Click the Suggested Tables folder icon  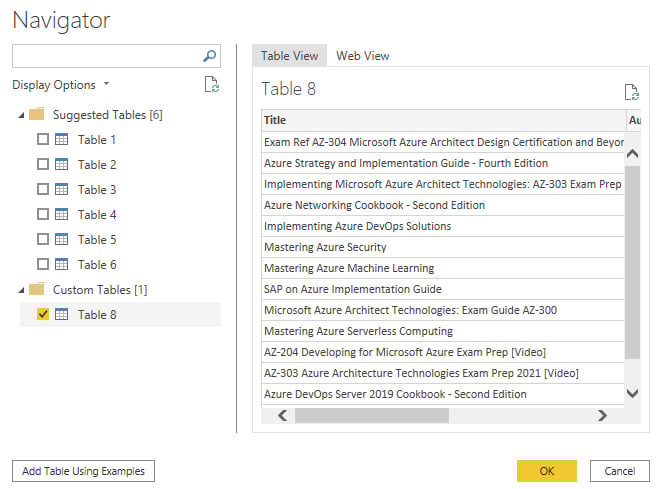point(36,114)
